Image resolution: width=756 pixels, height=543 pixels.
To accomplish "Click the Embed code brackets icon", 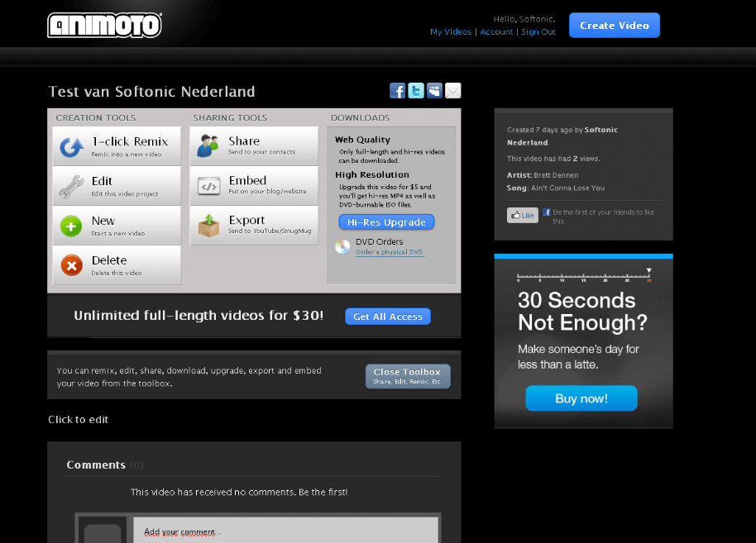I will tap(208, 186).
